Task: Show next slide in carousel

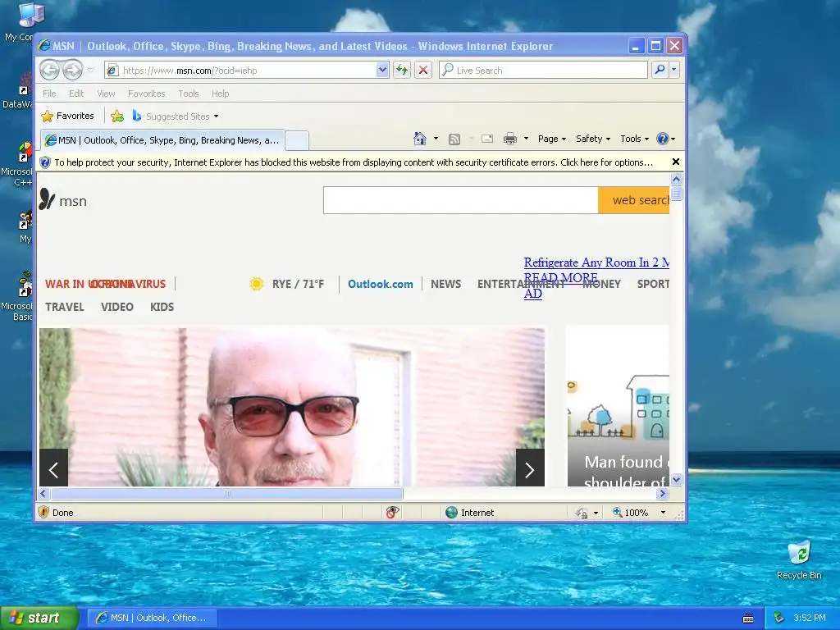Action: coord(530,468)
